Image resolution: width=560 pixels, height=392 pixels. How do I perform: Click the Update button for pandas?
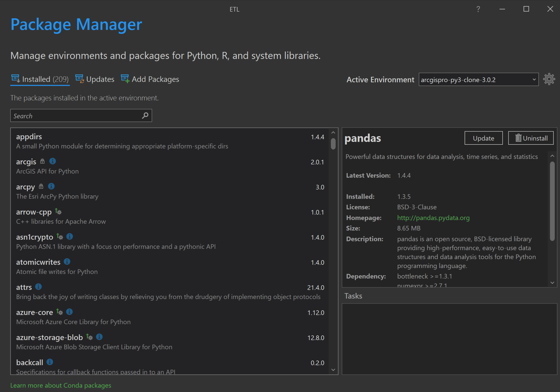pos(483,138)
